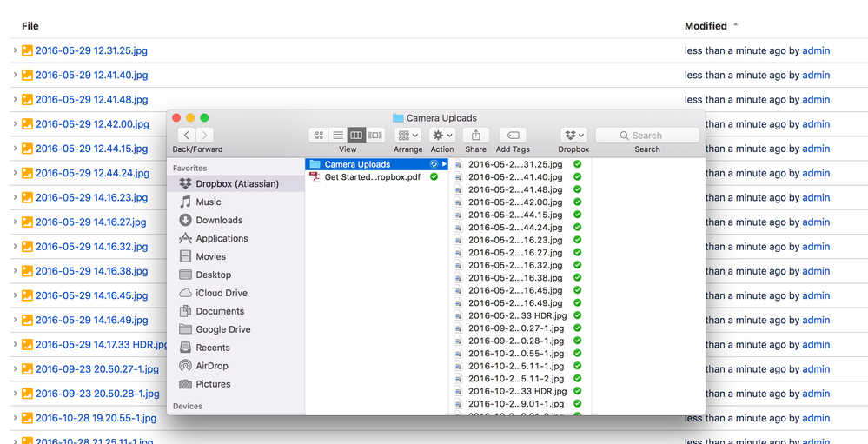Switch Finder to cover flow view
The height and width of the screenshot is (444, 868).
tap(375, 135)
